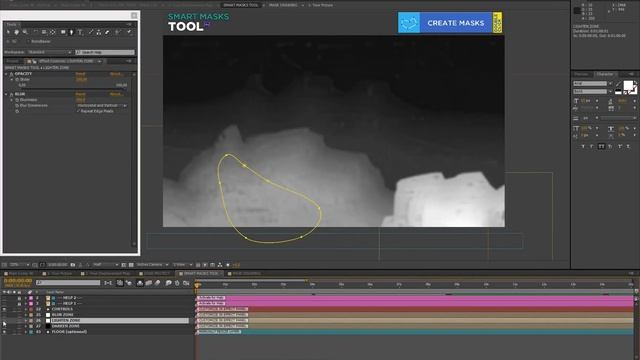Click the Faux Bold button
This screenshot has height=360, width=640.
(583, 146)
